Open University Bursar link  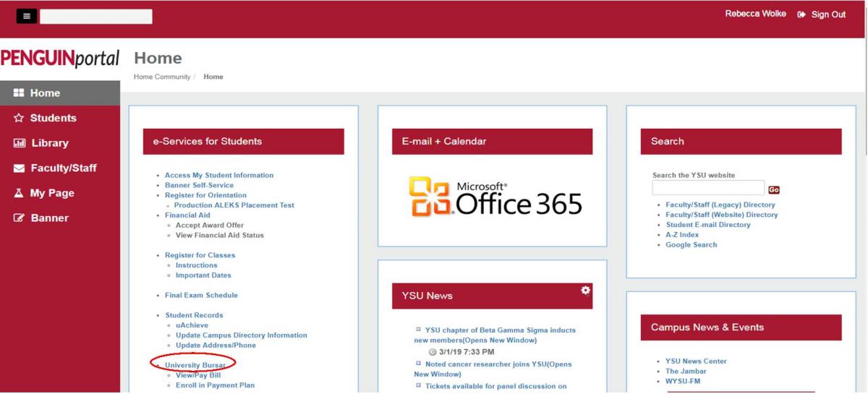195,366
